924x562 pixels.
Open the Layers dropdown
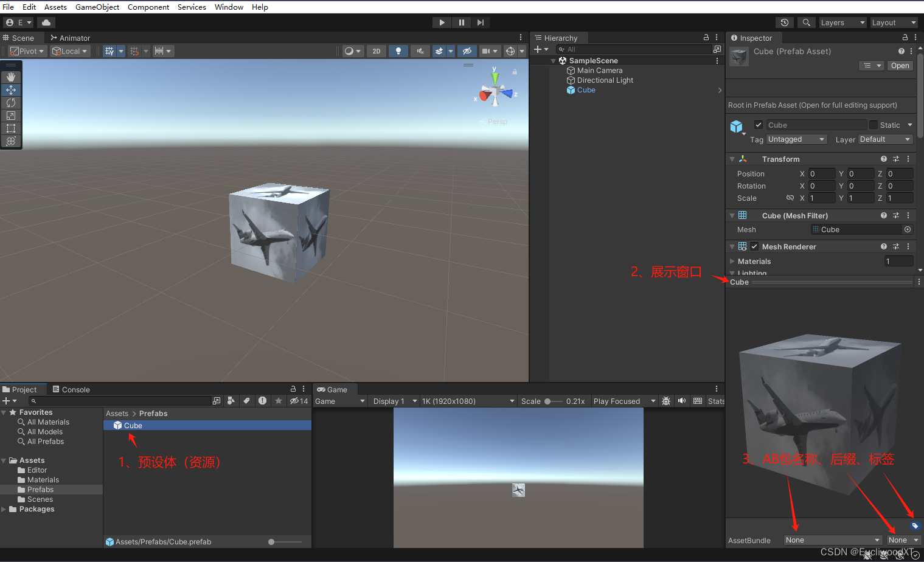[842, 22]
